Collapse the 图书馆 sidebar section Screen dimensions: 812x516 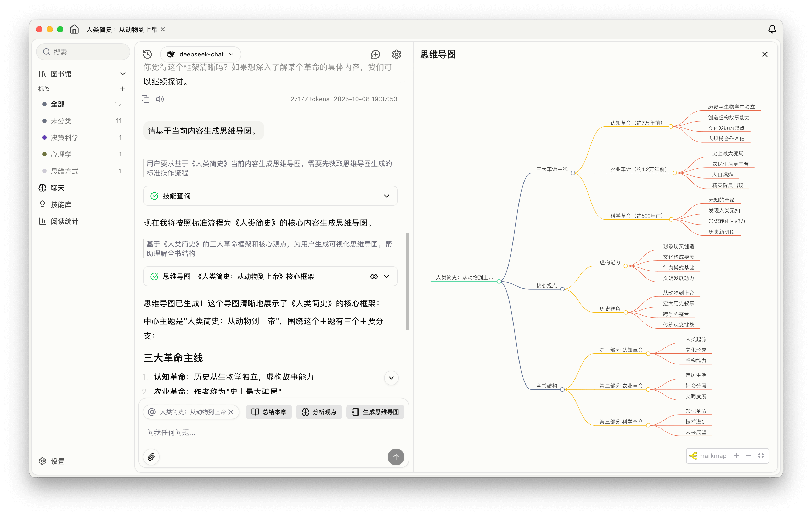[123, 74]
